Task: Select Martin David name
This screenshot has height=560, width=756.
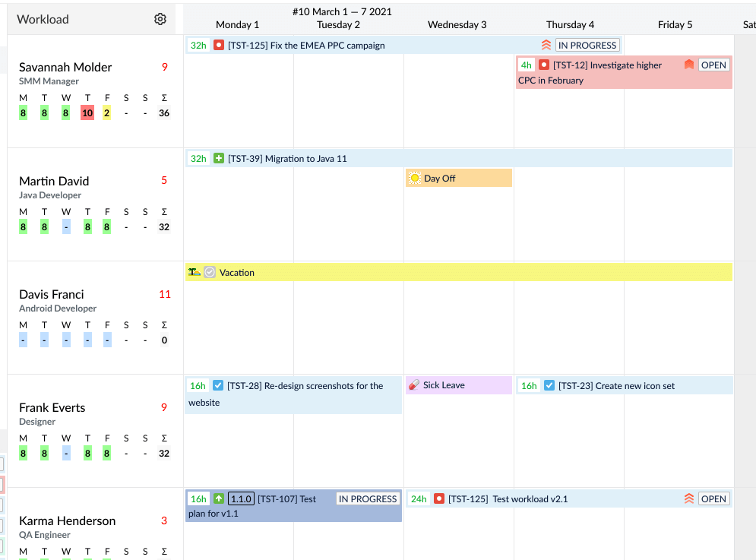Action: click(x=54, y=181)
